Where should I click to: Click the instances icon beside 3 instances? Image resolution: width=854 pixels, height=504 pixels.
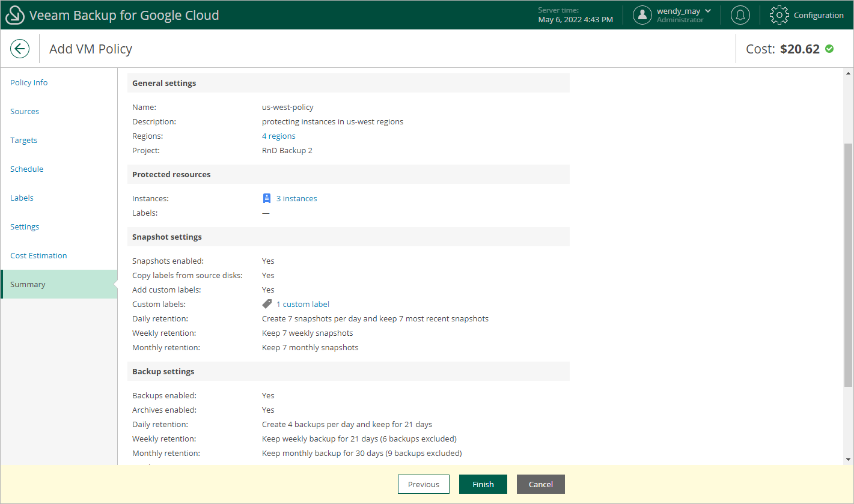267,198
